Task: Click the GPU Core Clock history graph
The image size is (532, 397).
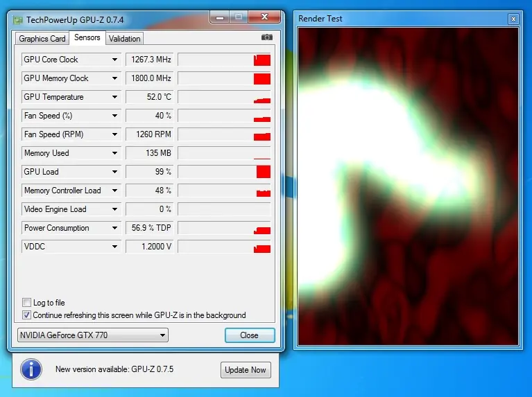Action: pyautogui.click(x=224, y=60)
